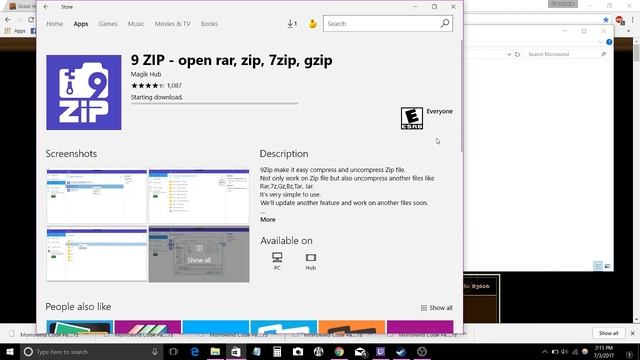The height and width of the screenshot is (360, 640).
Task: Click the download progress bar
Action: (214, 104)
